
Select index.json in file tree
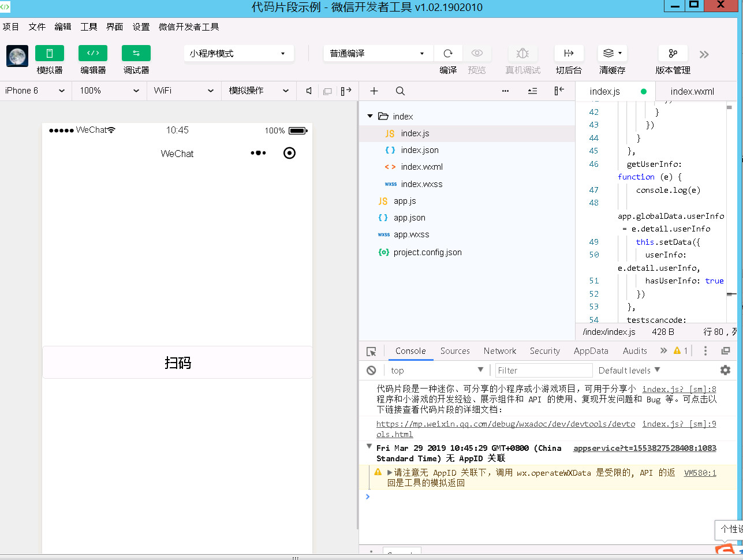tap(467, 150)
